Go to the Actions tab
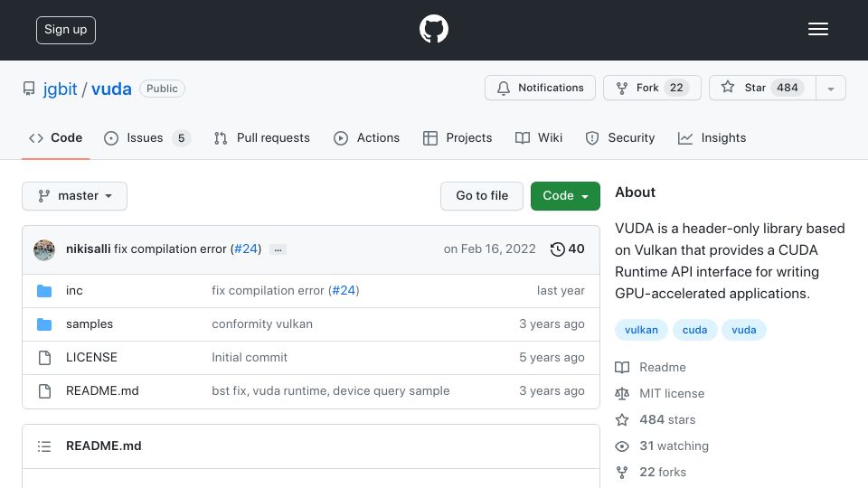This screenshot has height=488, width=868. pos(366,137)
